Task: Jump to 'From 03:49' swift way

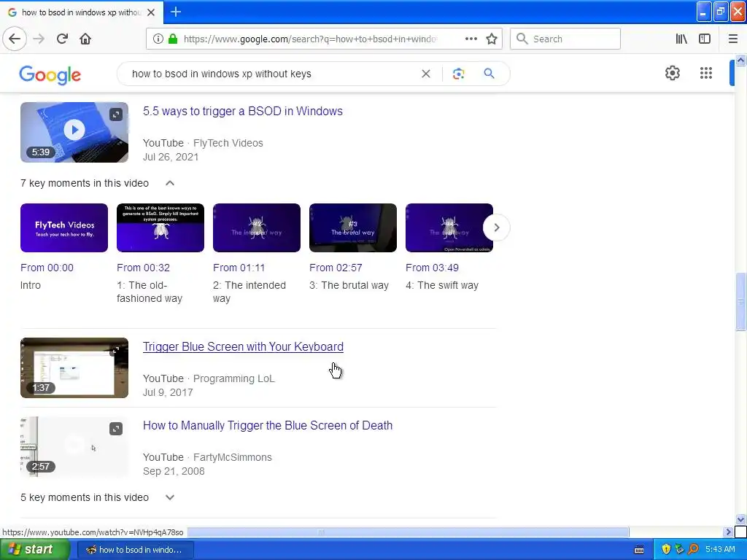Action: tap(432, 268)
